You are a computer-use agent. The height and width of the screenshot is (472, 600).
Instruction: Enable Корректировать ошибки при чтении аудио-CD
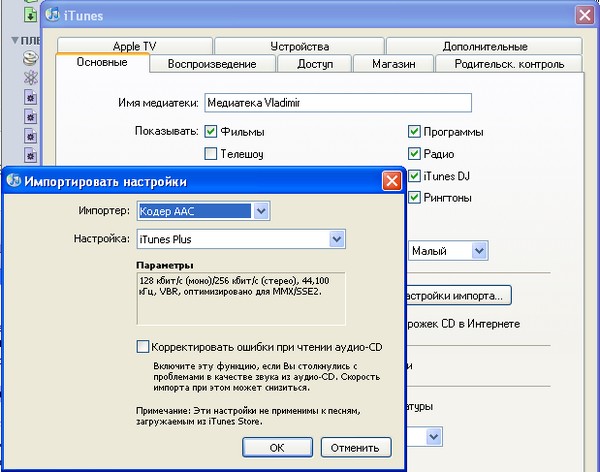click(x=142, y=347)
